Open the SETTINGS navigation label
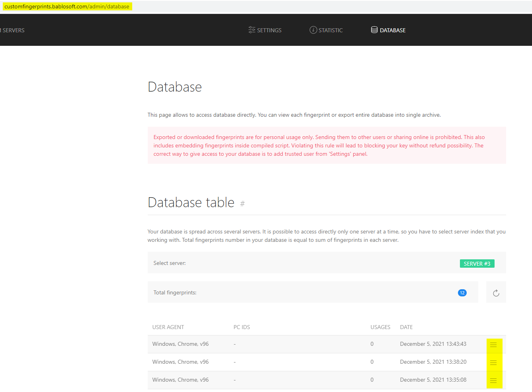 pos(269,30)
